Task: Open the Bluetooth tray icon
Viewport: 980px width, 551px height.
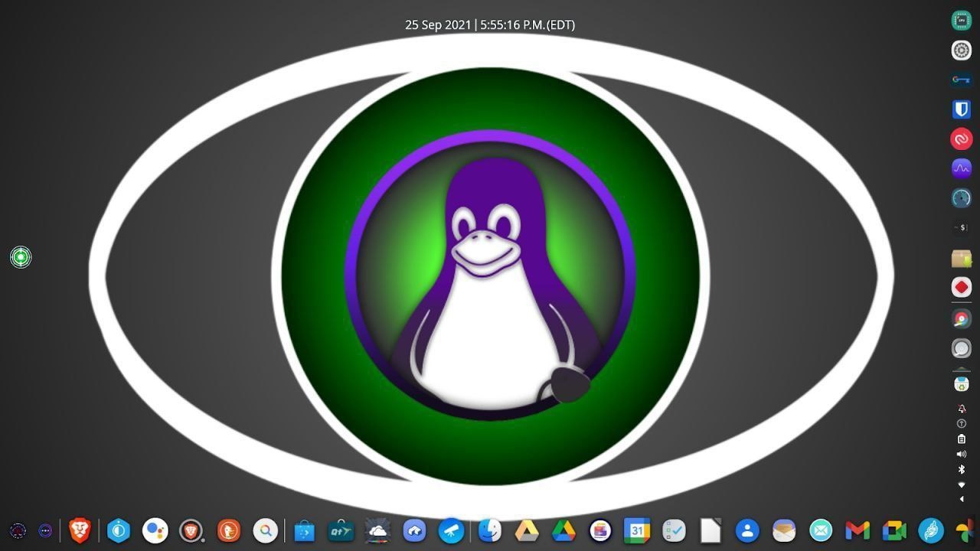Action: click(x=962, y=469)
